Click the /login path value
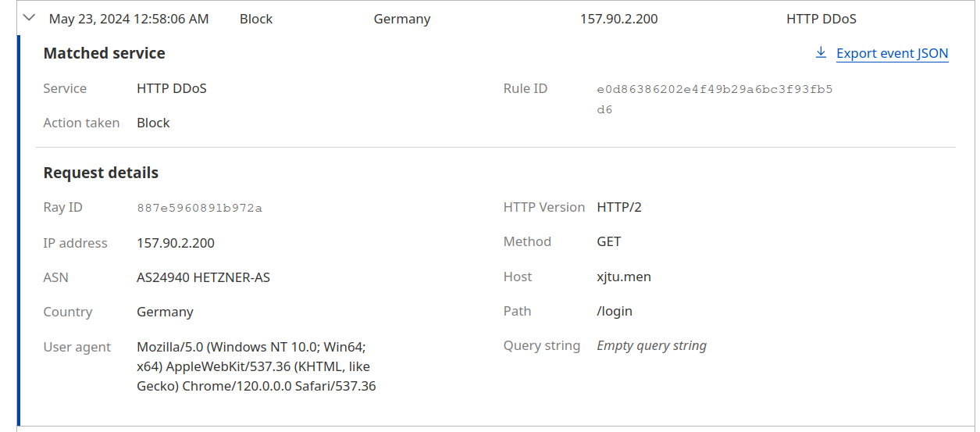980x432 pixels. tap(615, 311)
